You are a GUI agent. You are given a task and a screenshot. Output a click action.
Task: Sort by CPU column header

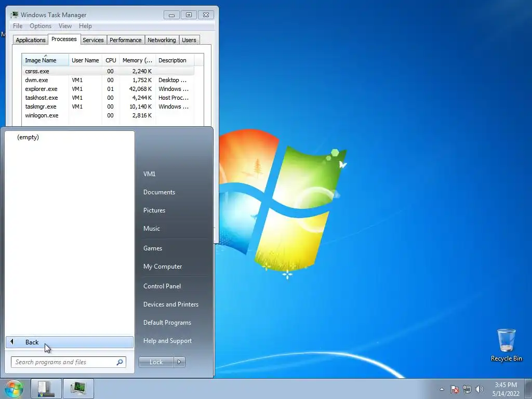[111, 60]
